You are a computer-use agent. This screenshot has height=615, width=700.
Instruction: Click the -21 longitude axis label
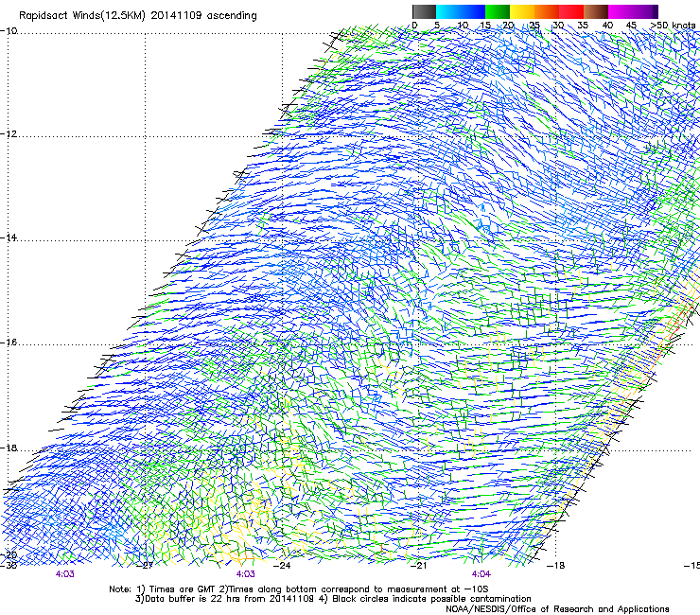[419, 566]
